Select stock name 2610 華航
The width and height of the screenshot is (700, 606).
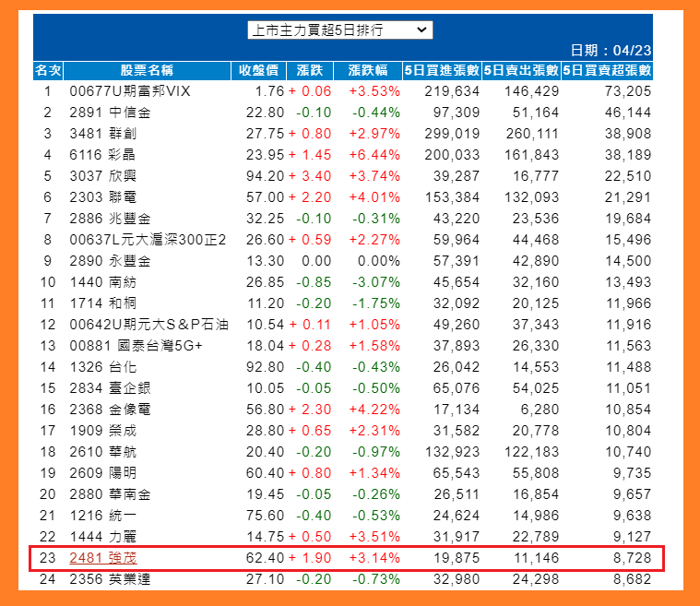(102, 452)
